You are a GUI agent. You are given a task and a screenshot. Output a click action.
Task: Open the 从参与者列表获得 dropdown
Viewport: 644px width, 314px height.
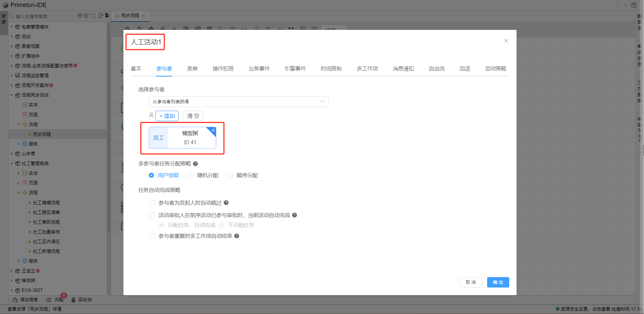click(238, 102)
